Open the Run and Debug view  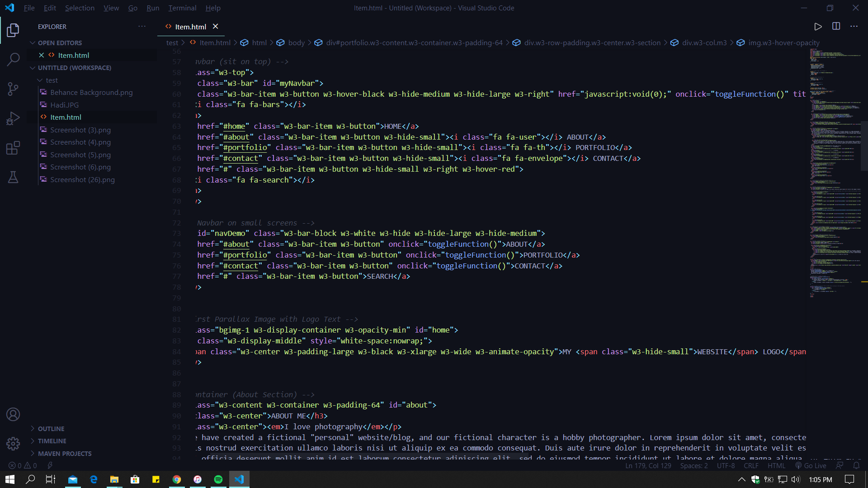point(13,118)
